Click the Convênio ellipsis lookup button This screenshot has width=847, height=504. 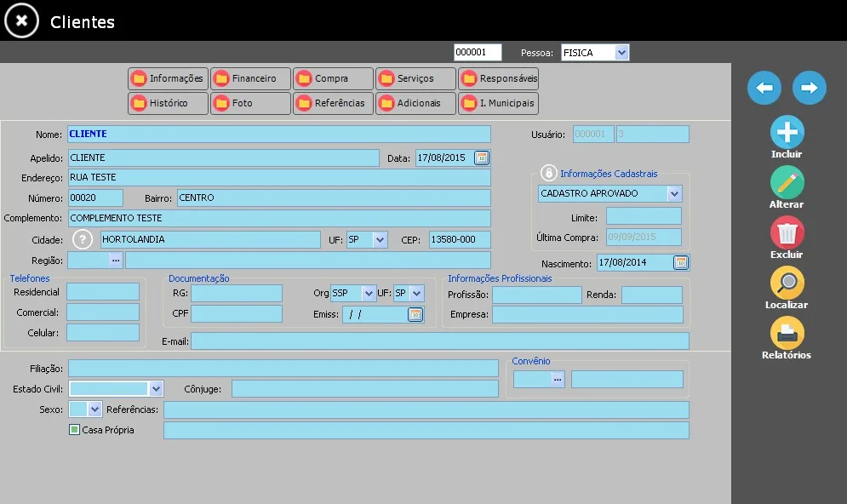[558, 379]
